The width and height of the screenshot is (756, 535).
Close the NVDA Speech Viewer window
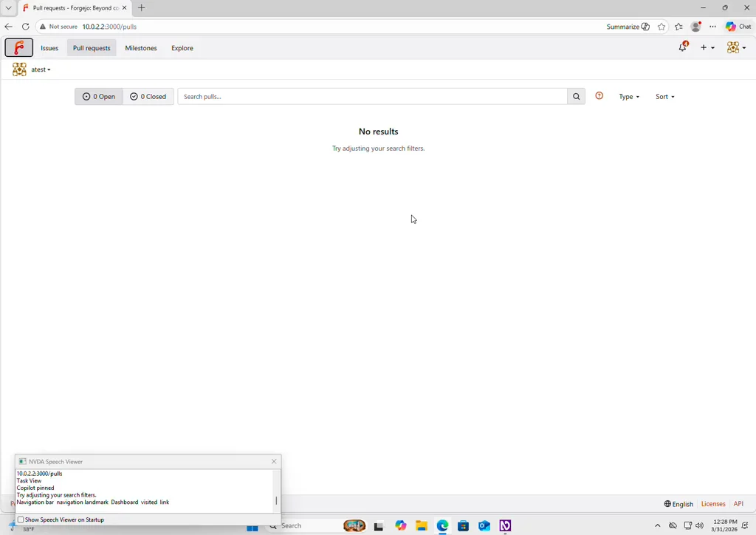click(x=274, y=462)
